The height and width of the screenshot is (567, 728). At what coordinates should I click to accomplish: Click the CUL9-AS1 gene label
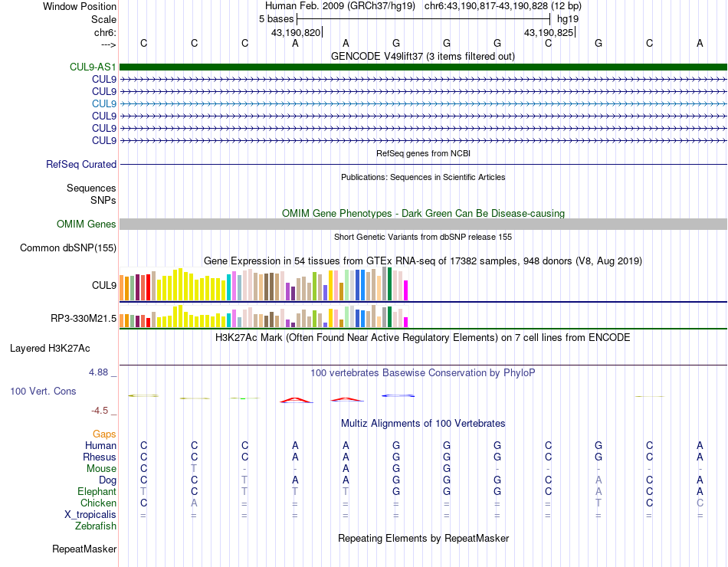[x=93, y=67]
